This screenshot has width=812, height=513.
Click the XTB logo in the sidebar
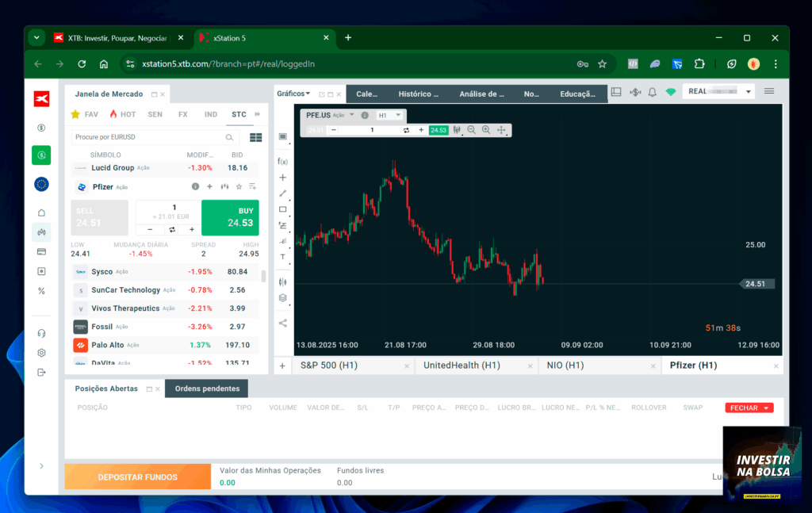click(41, 98)
